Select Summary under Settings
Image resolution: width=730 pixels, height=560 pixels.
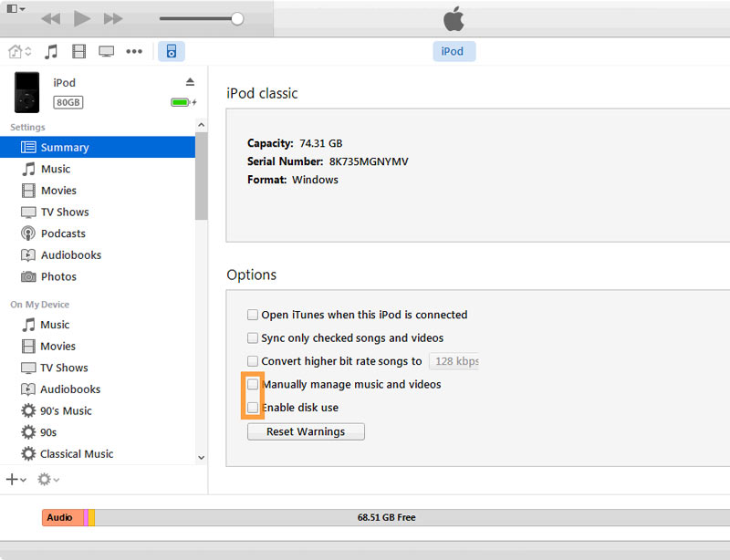[x=98, y=147]
